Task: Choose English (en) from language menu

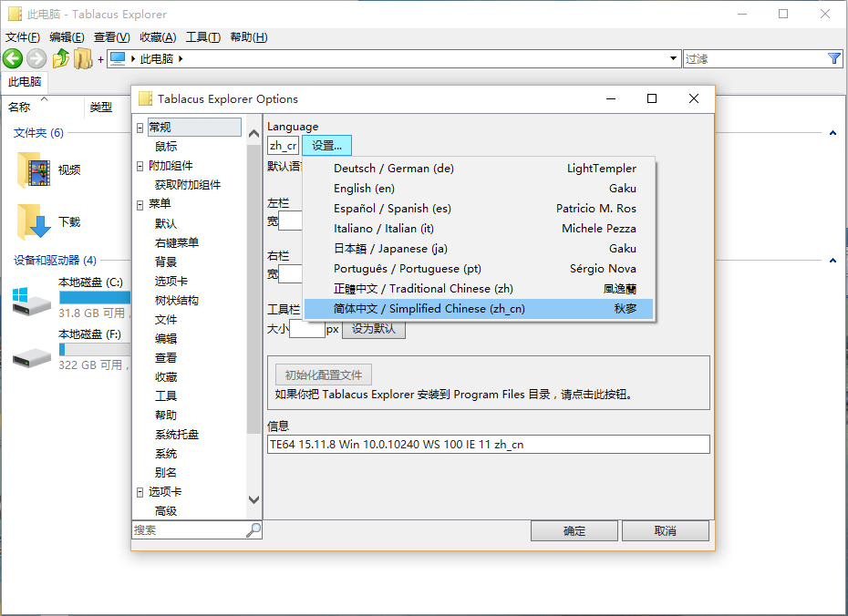Action: (x=364, y=189)
